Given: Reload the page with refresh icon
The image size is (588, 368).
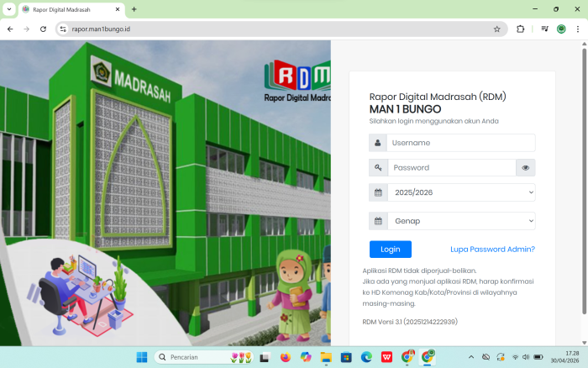Looking at the screenshot, I should (43, 29).
